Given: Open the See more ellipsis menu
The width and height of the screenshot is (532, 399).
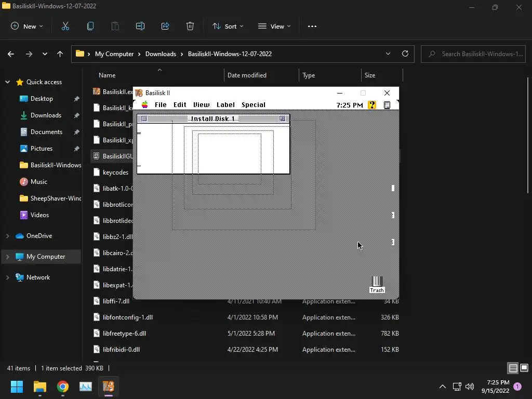Looking at the screenshot, I should (312, 26).
